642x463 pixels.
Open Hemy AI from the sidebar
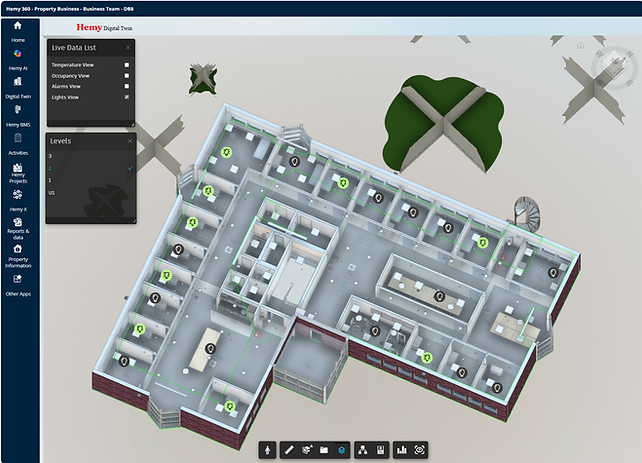coord(18,60)
